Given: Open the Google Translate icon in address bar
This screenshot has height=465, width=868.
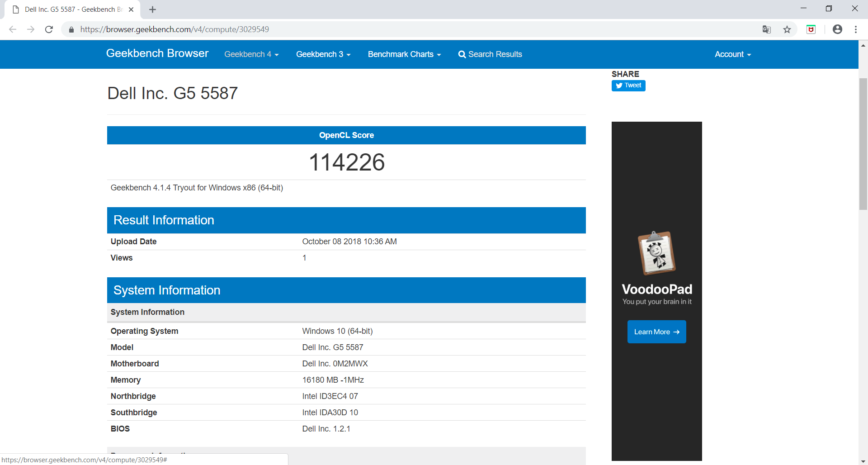Looking at the screenshot, I should click(767, 29).
